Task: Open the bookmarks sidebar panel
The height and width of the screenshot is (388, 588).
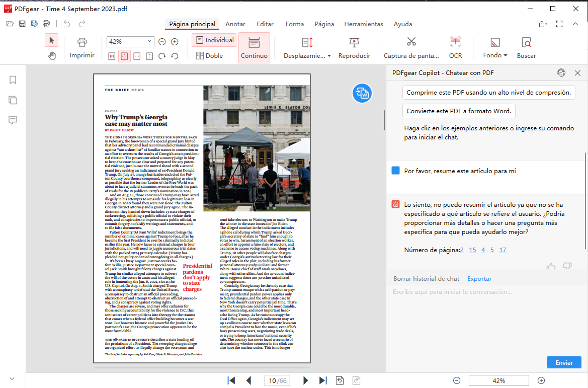Action: click(13, 80)
